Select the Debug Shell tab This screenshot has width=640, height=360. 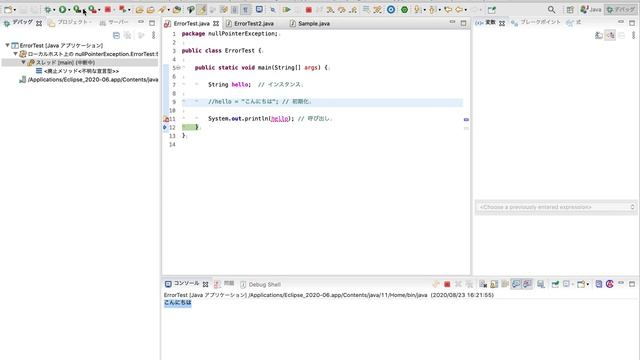click(260, 284)
